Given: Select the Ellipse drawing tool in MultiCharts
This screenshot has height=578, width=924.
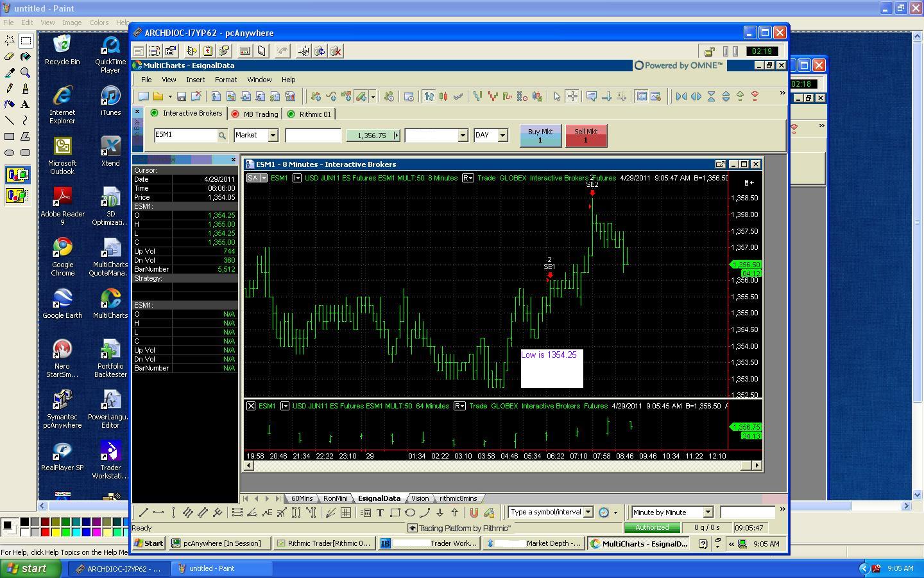Looking at the screenshot, I should (x=409, y=512).
